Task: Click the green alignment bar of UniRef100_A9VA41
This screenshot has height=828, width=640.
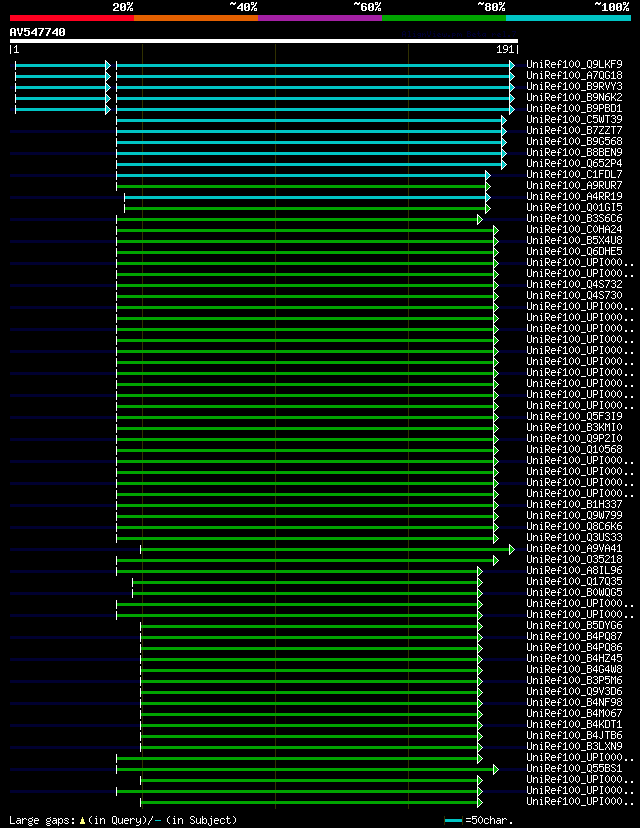Action: pos(327,550)
